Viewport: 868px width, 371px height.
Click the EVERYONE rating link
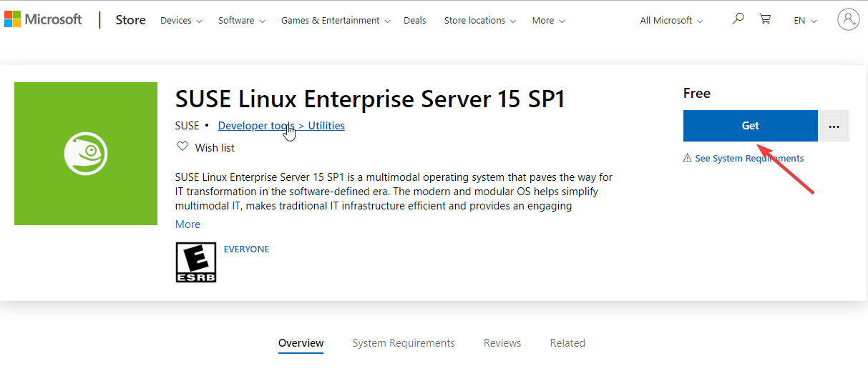(246, 249)
